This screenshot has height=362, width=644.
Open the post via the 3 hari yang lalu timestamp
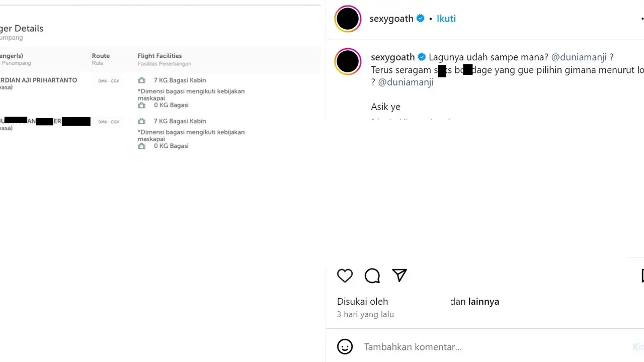365,314
